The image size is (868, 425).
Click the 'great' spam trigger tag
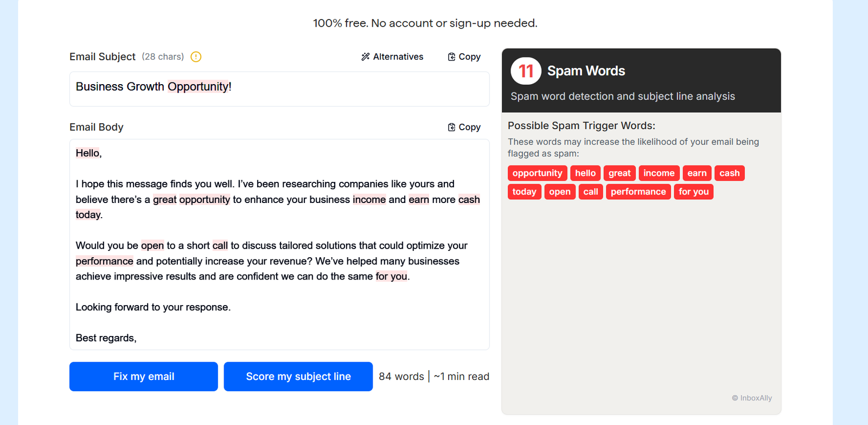point(620,173)
